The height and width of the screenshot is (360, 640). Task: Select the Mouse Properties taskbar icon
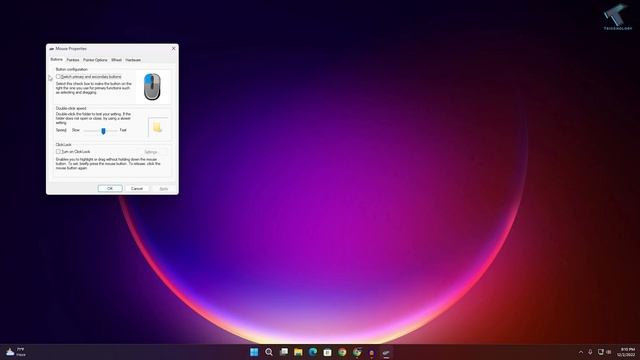point(386,352)
